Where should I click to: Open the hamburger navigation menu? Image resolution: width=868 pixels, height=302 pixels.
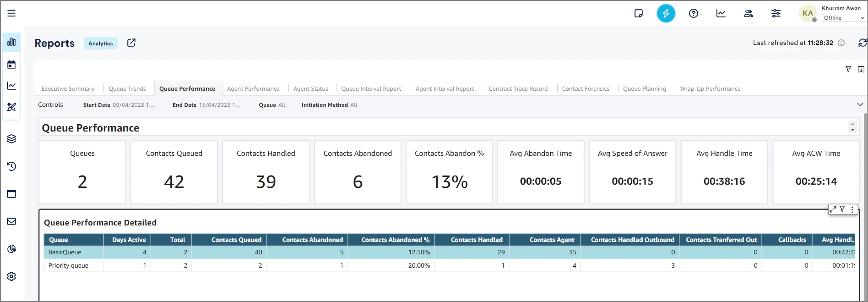[11, 13]
